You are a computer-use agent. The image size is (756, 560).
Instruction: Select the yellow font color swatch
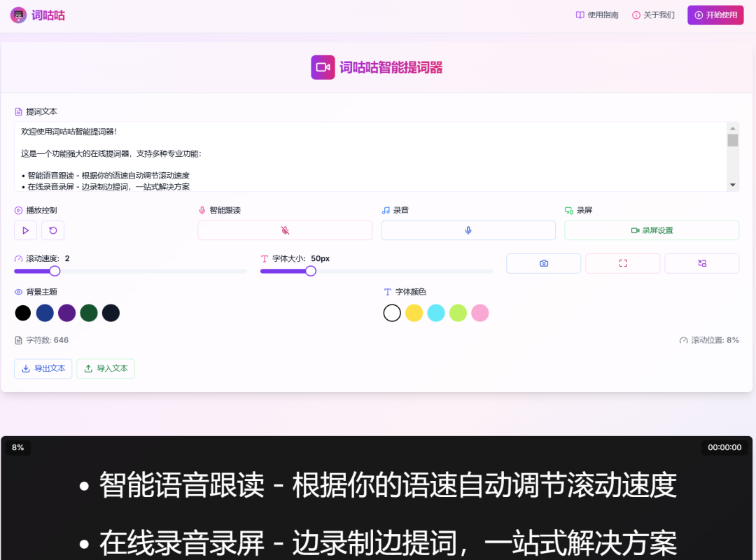coord(414,313)
